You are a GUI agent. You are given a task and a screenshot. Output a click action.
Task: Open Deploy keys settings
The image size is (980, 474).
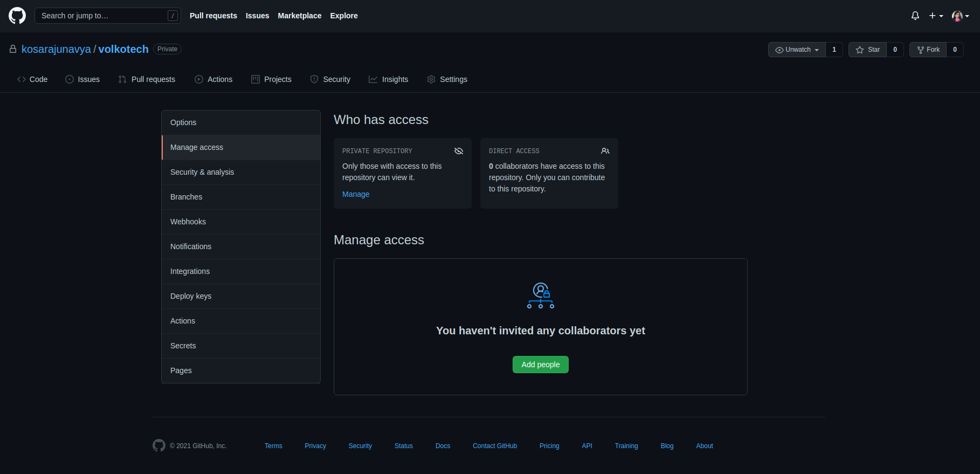[x=191, y=296]
